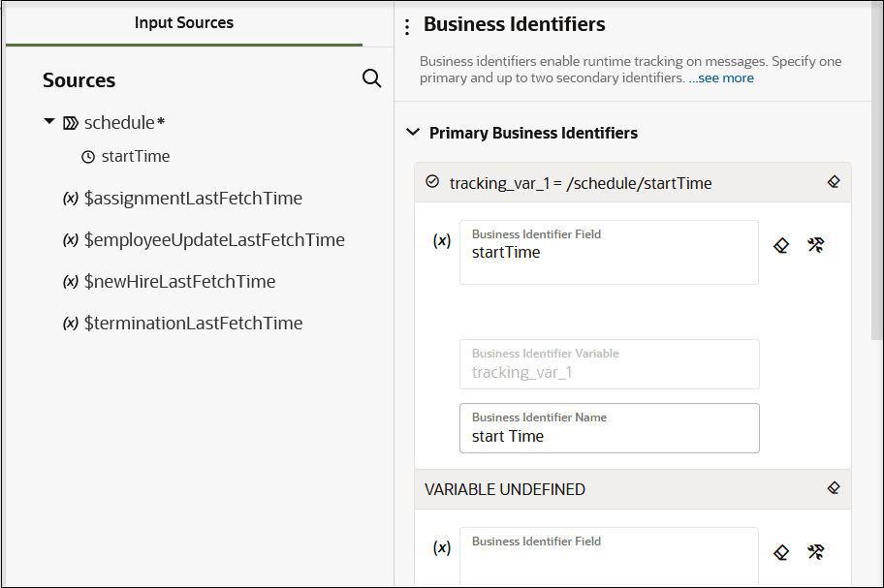The image size is (884, 588).
Task: Select $terminationLastFetchTime variable
Action: [193, 323]
